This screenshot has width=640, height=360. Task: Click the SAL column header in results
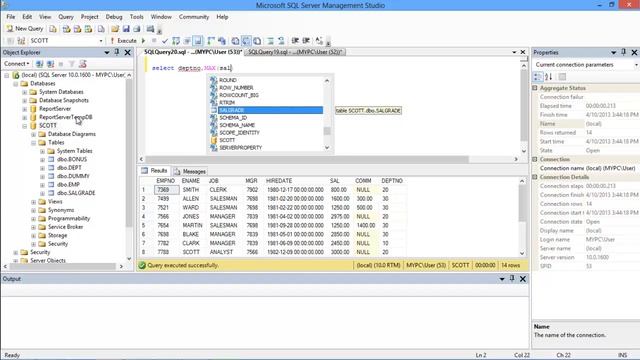click(335, 181)
